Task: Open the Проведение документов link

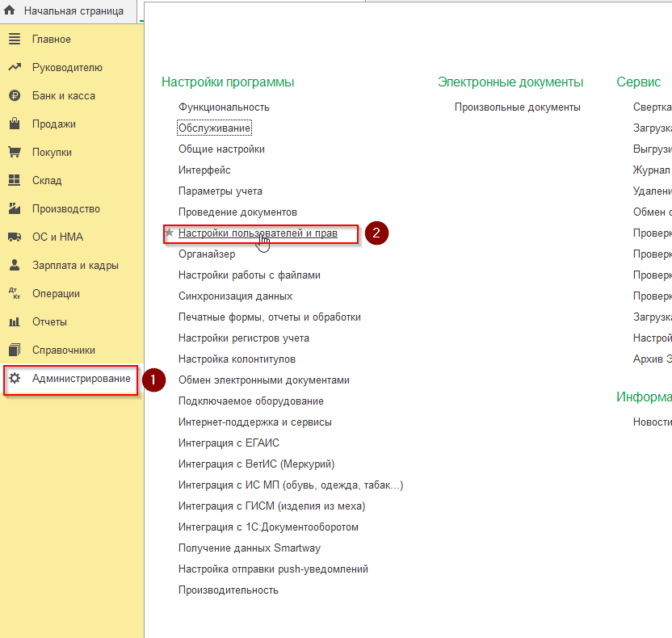Action: click(x=237, y=212)
